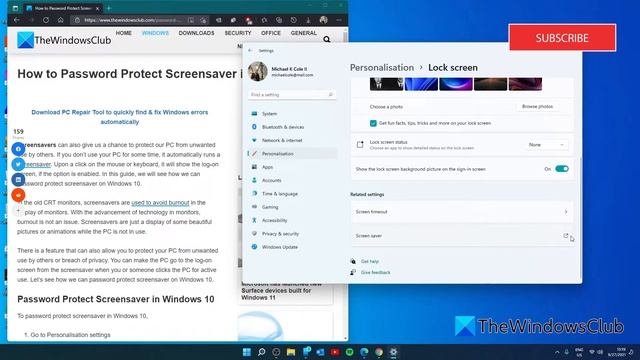
Task: Click Download PC Repair Tool link
Action: (x=120, y=117)
